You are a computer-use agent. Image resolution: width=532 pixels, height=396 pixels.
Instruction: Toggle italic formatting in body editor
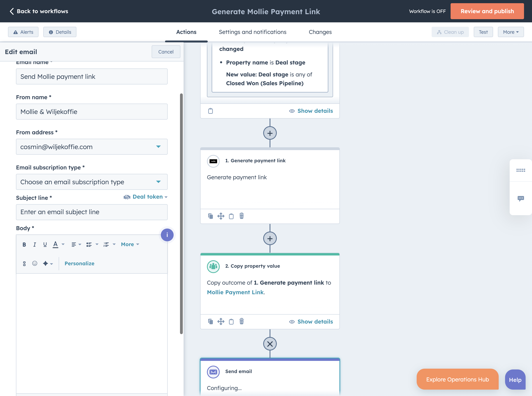point(35,245)
